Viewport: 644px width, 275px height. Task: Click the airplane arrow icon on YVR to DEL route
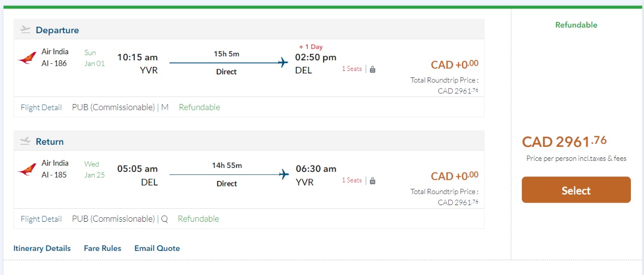tap(283, 63)
